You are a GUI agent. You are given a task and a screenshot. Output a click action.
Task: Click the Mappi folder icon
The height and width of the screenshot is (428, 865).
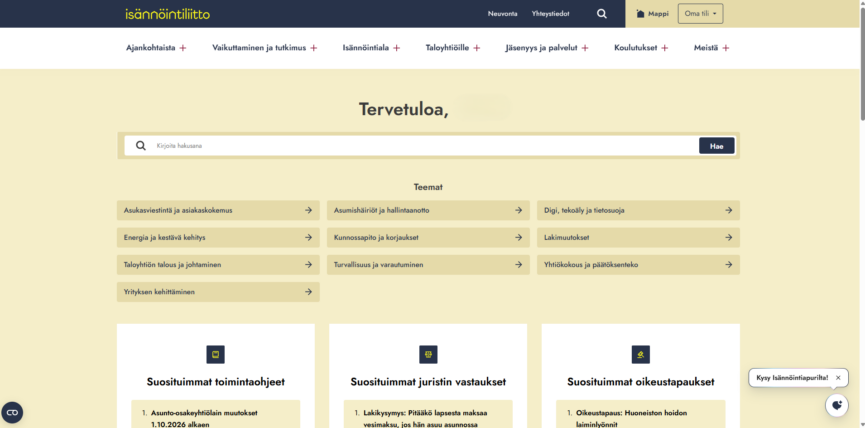tap(640, 14)
